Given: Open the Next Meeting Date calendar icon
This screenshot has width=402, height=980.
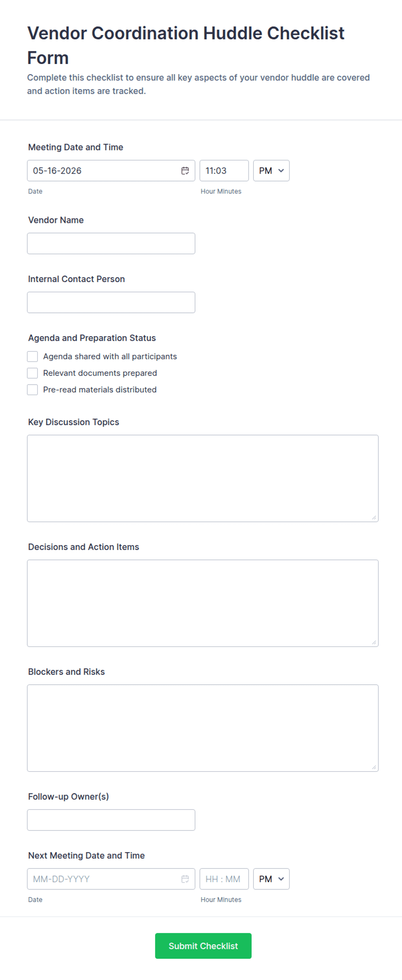Looking at the screenshot, I should [185, 879].
